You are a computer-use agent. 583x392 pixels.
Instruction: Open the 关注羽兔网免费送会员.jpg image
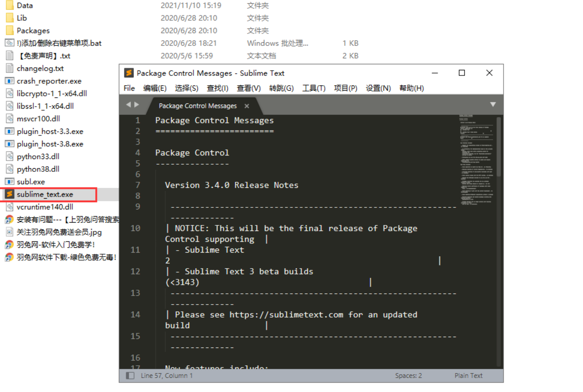[x=60, y=232]
